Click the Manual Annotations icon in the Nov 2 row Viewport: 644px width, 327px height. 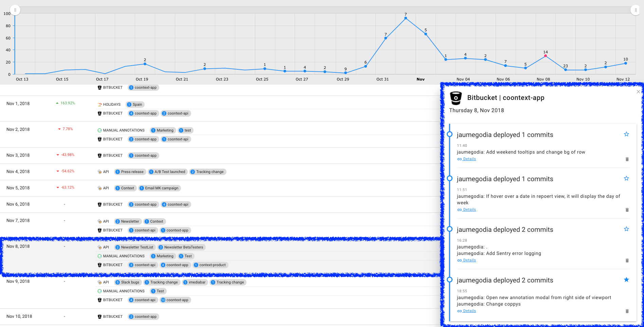tap(99, 130)
